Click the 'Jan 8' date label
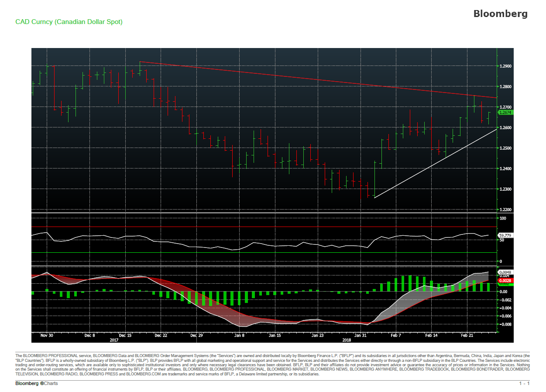 (239, 335)
